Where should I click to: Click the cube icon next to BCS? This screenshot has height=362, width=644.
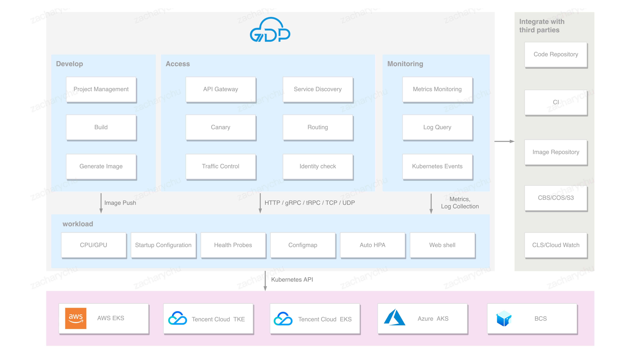click(x=504, y=319)
